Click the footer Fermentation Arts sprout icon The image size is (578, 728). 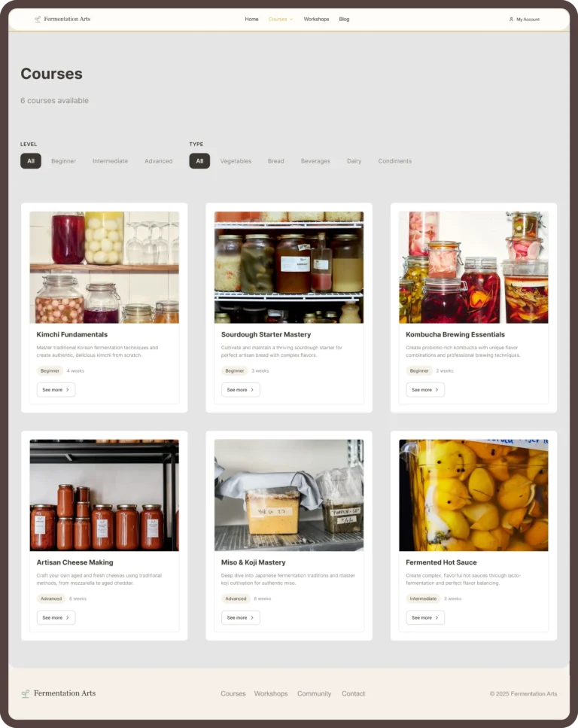[x=26, y=693]
